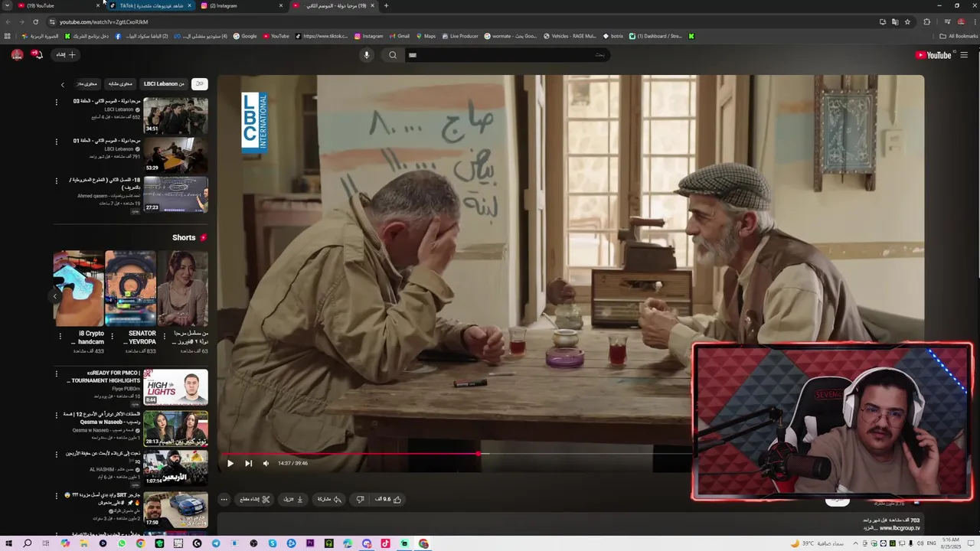The height and width of the screenshot is (551, 980).
Task: Open Chrome apps grid icon in bookmarks bar
Action: (x=8, y=36)
